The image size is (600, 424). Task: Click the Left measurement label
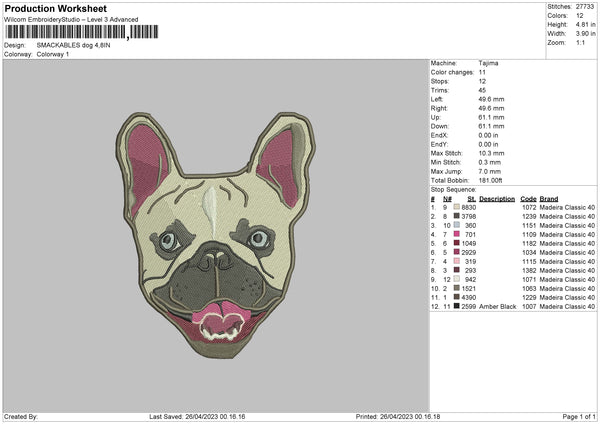437,99
